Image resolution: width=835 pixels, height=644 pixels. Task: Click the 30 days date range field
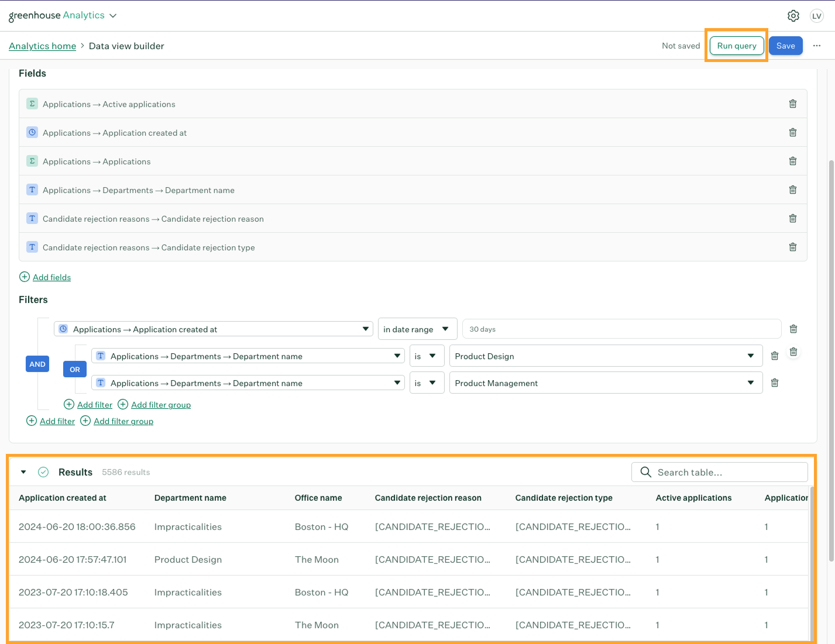[622, 329]
